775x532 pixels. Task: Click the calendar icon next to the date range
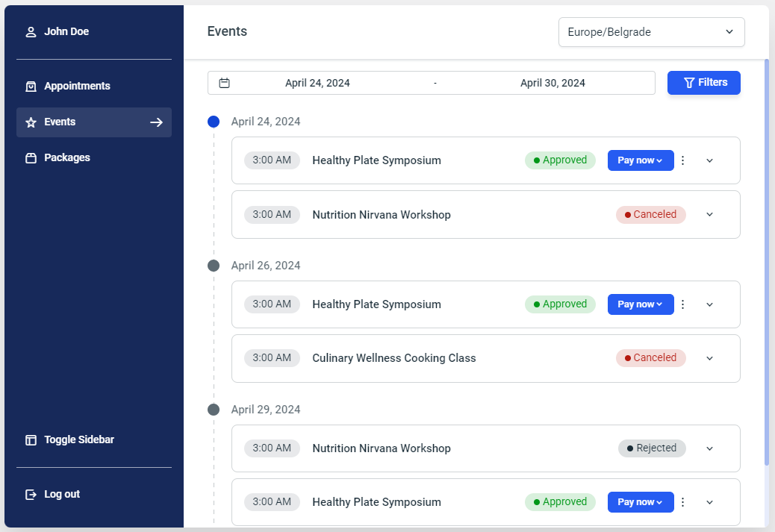224,83
